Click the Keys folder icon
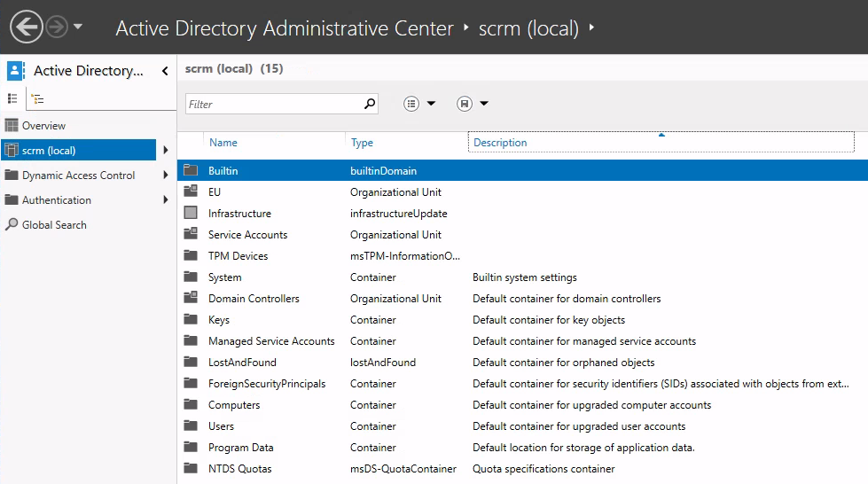868x484 pixels. click(x=191, y=319)
